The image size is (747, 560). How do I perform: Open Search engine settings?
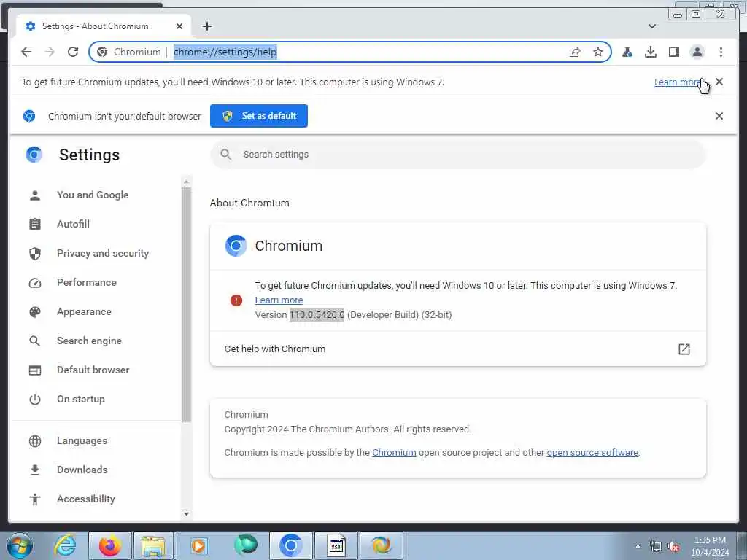pos(89,341)
